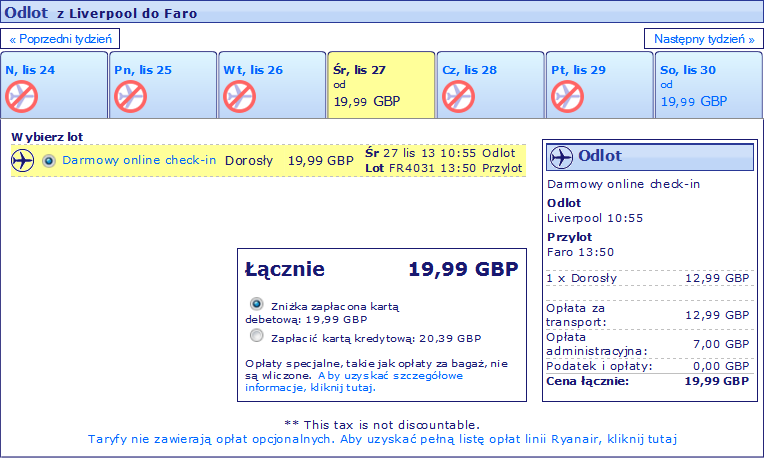Viewport: 765px width, 458px height.
Task: Open the Cz, lis 28 day tab
Action: pos(490,85)
